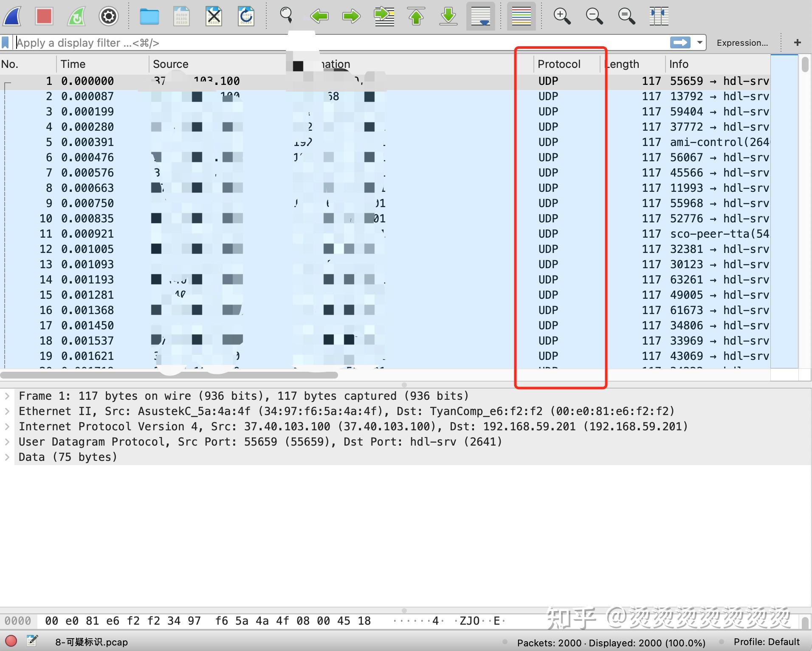The image size is (812, 651).
Task: Open capture options with the gear icon
Action: (x=108, y=16)
